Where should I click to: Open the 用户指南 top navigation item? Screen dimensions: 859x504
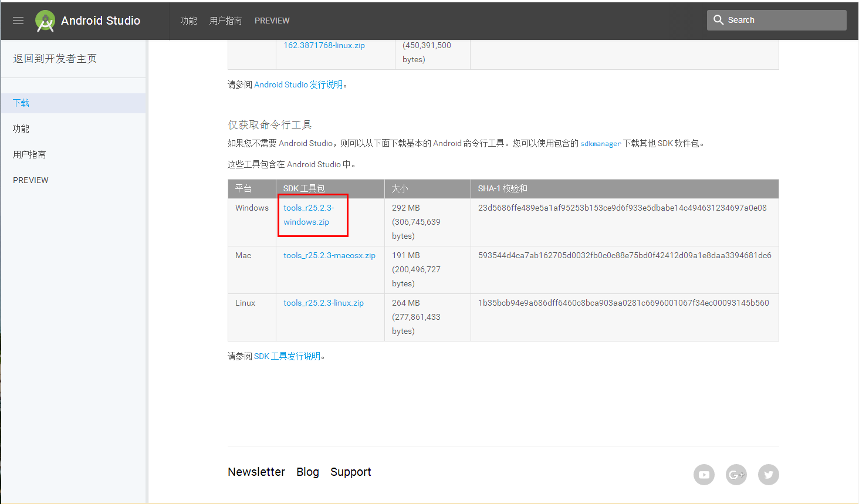click(x=225, y=21)
